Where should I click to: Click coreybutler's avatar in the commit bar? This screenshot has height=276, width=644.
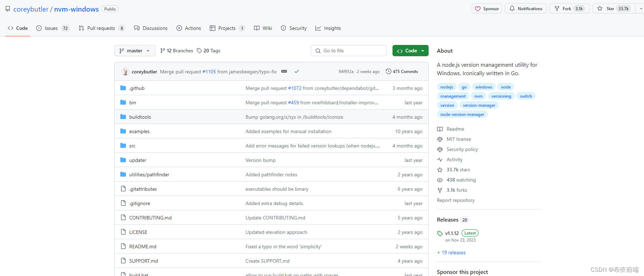tap(125, 72)
